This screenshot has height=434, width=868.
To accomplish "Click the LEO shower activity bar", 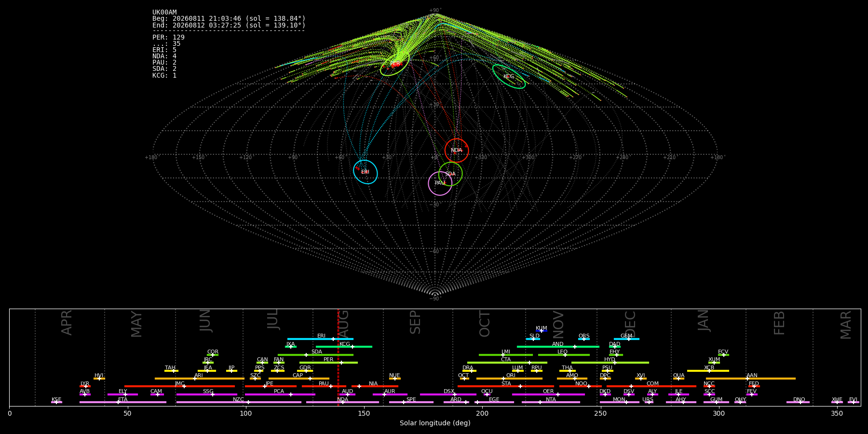I will [564, 355].
